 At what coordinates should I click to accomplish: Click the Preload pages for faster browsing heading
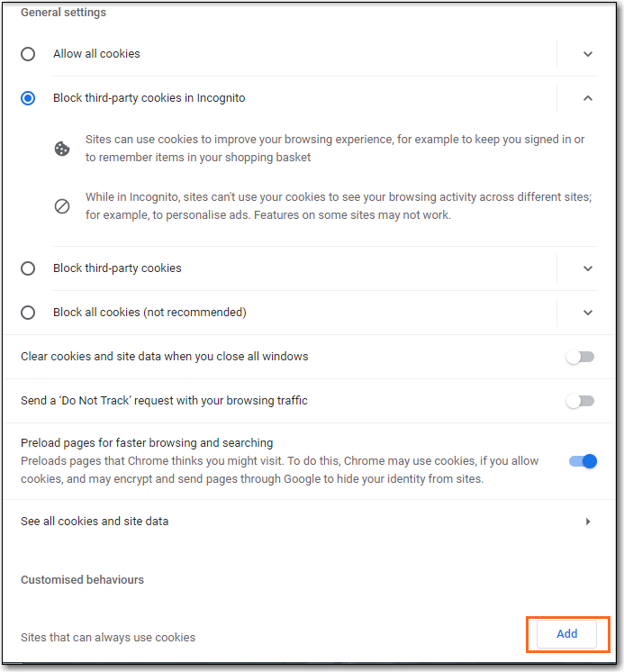tap(147, 442)
